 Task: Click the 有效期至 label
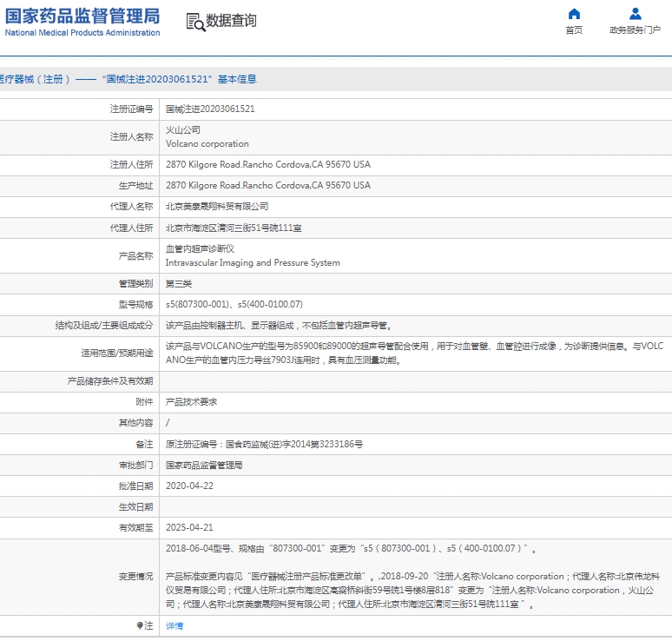[135, 528]
